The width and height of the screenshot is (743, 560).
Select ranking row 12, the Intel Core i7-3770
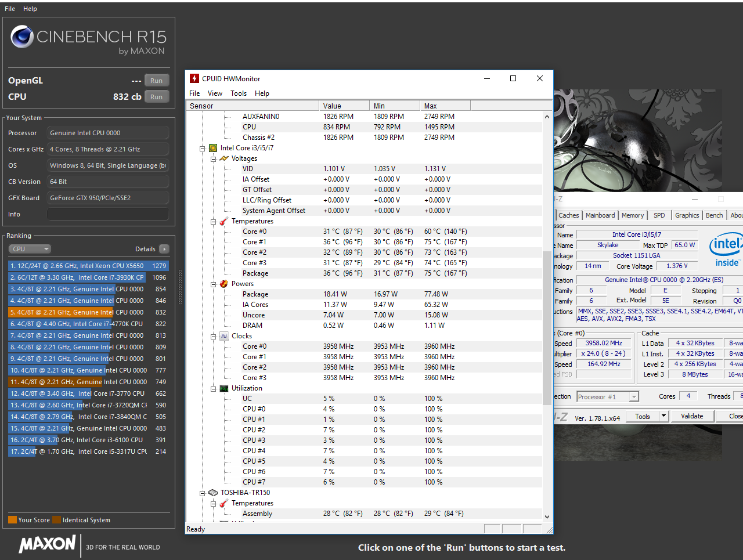(88, 393)
